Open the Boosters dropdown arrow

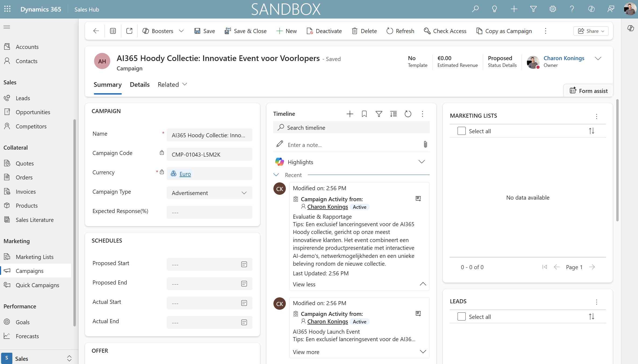pyautogui.click(x=181, y=31)
